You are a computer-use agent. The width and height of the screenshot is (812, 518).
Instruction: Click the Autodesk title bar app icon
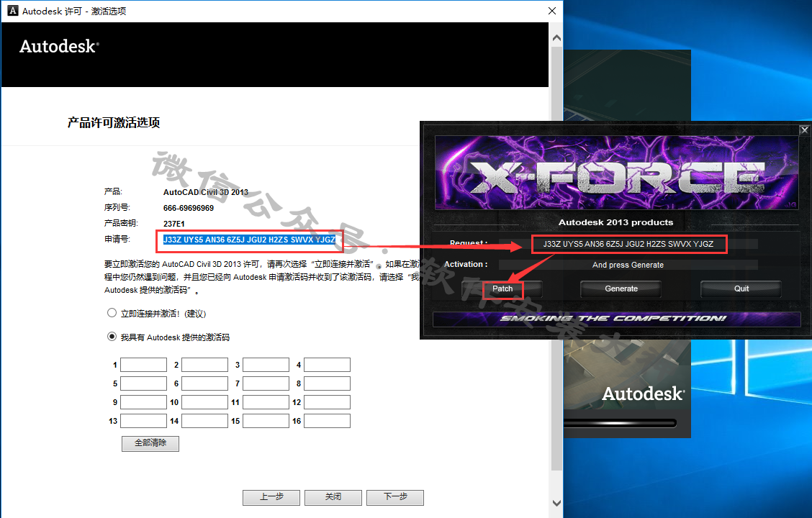[x=12, y=11]
